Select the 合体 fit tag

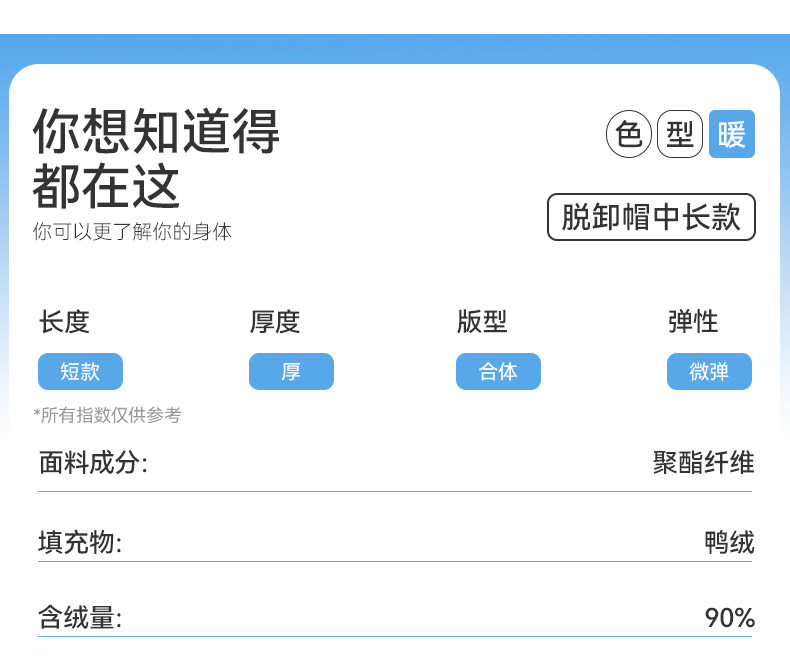pos(498,372)
